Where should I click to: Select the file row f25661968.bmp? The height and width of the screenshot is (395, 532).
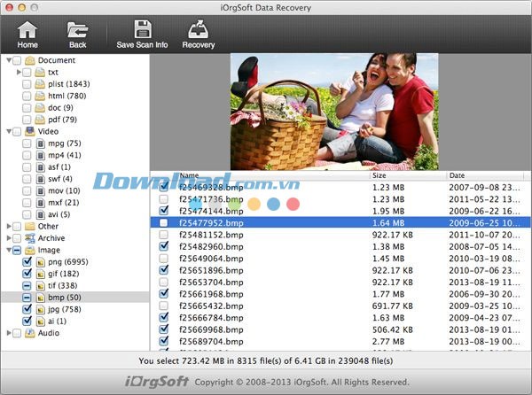(x=340, y=294)
